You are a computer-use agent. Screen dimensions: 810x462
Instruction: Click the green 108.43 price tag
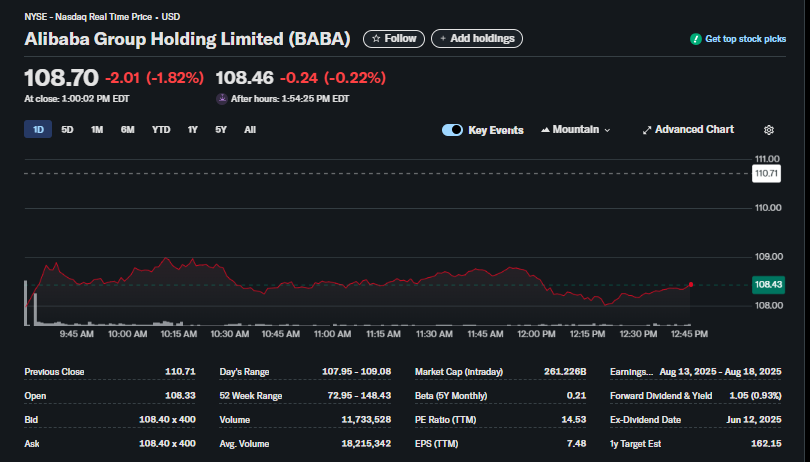(x=768, y=285)
